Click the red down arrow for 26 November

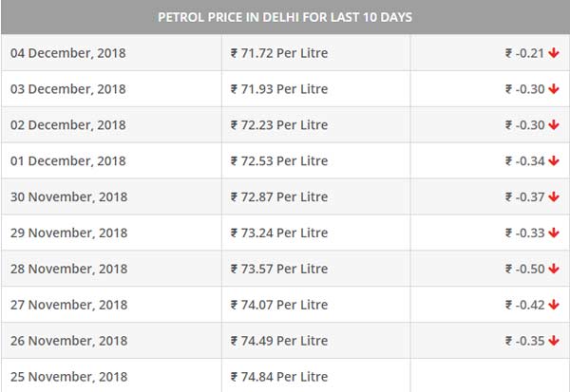[x=554, y=341]
